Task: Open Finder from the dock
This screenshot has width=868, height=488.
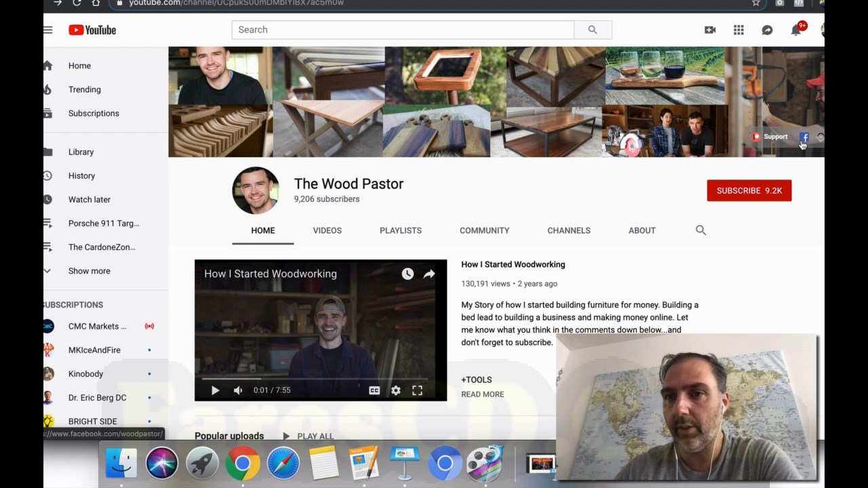Action: [x=121, y=463]
